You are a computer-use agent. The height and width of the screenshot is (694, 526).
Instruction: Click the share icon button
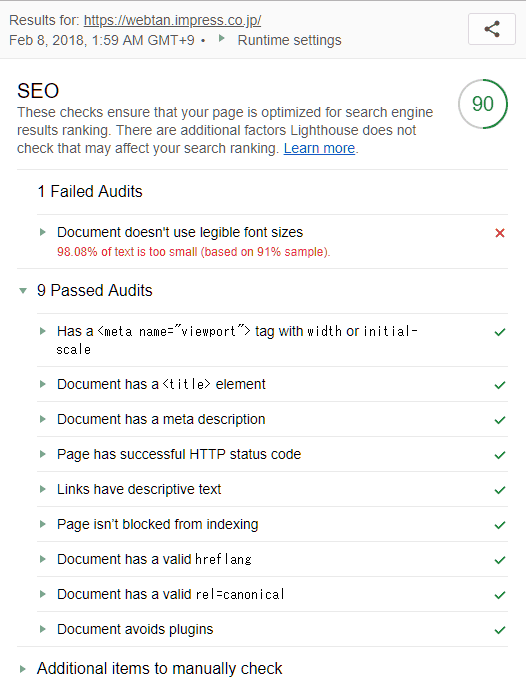tap(491, 29)
